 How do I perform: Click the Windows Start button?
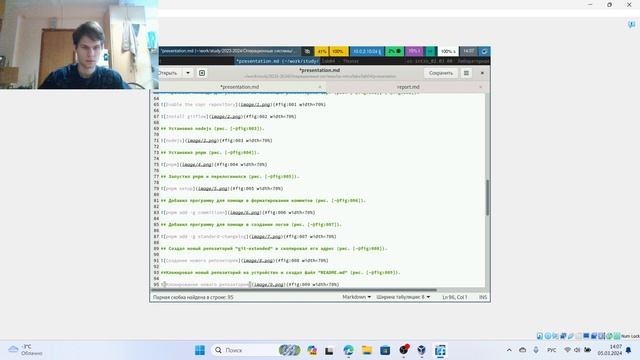click(200, 350)
